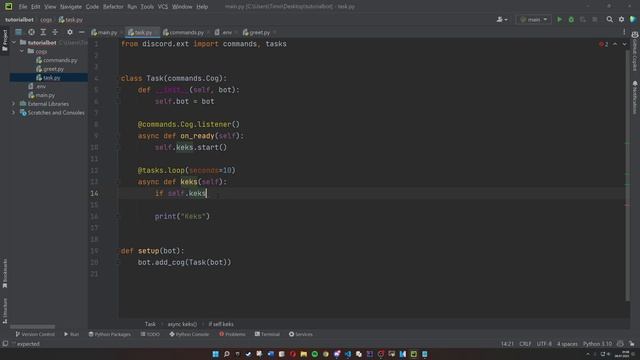Toggle the Project tool window sidebar button
This screenshot has height=360, width=640.
coord(5,41)
